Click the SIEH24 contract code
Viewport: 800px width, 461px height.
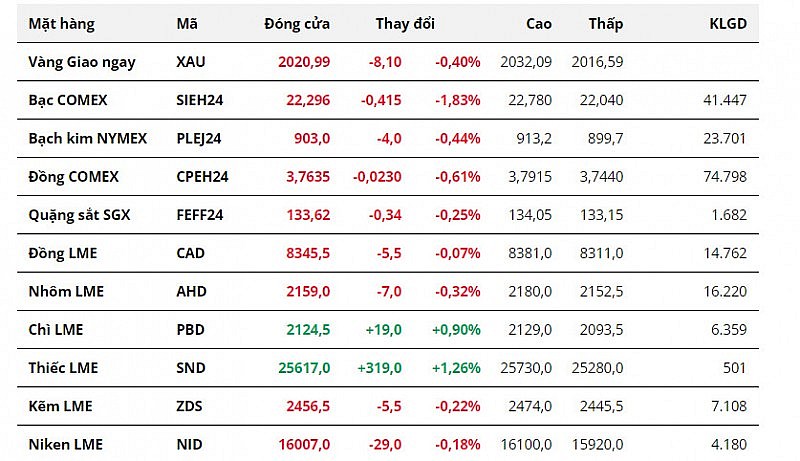coord(198,100)
